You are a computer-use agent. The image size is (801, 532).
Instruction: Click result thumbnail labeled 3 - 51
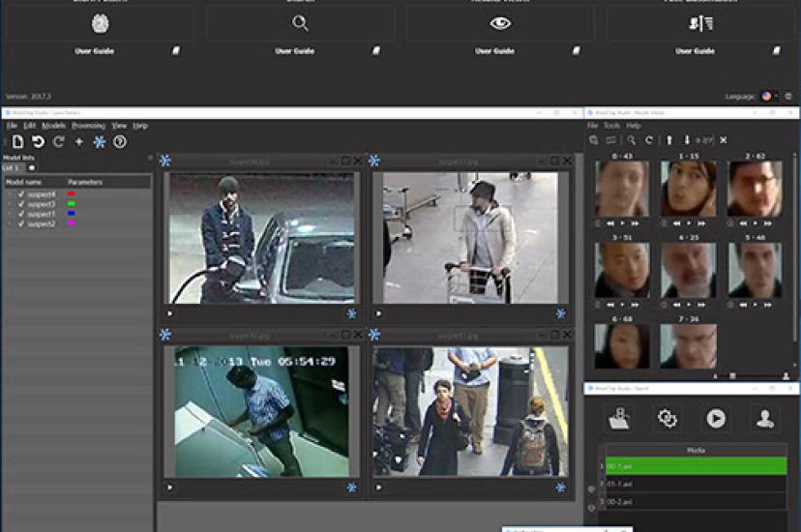(622, 270)
